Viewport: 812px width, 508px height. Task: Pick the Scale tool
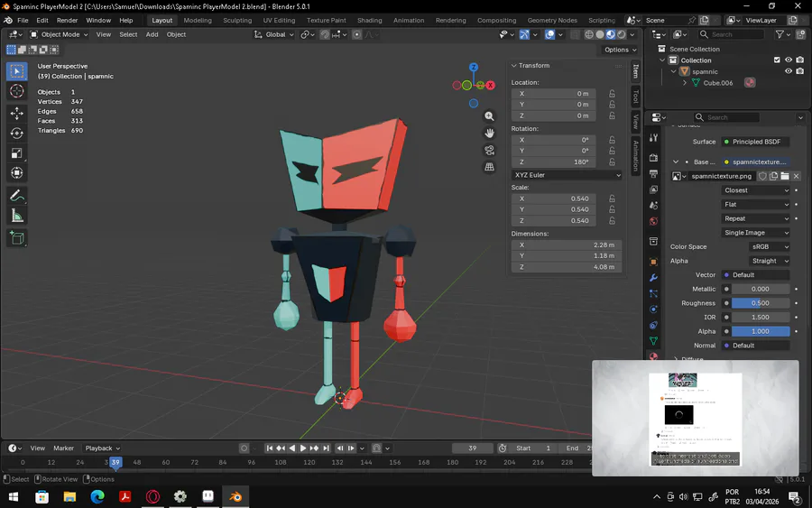tap(16, 153)
